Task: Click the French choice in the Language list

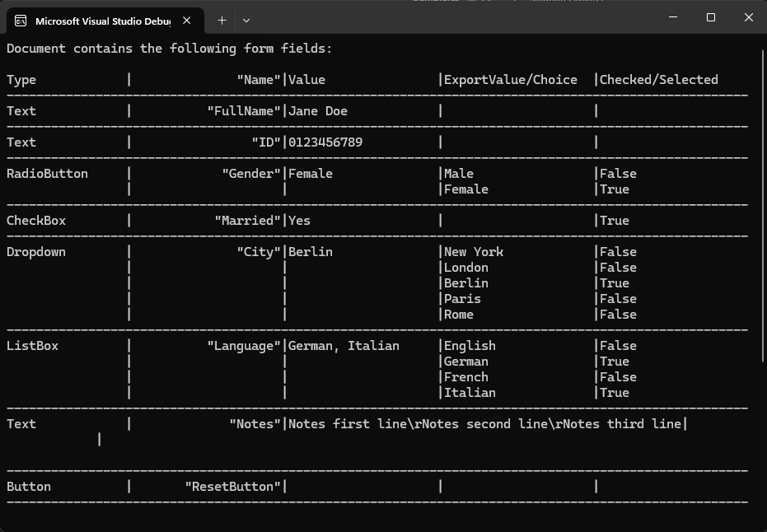Action: tap(466, 377)
